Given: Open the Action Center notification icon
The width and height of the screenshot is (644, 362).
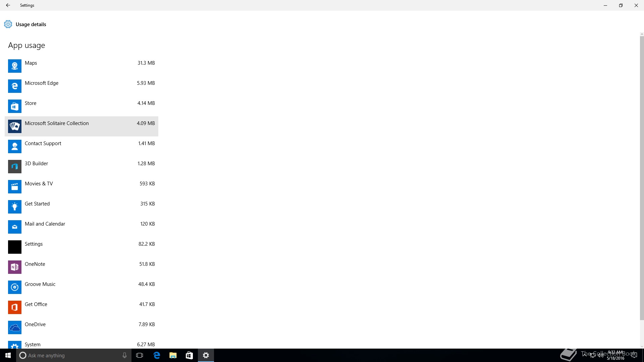Looking at the screenshot, I should [x=634, y=355].
